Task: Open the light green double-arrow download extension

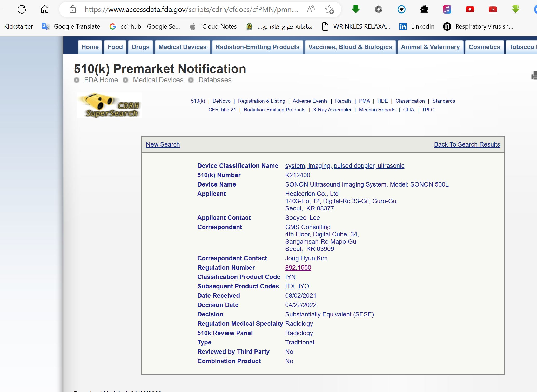Action: point(515,10)
